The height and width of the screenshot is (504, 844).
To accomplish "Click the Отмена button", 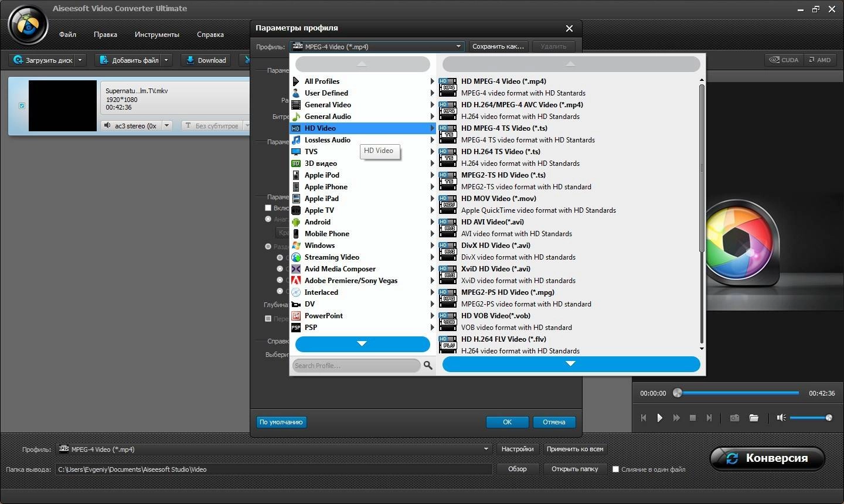I will tap(554, 422).
